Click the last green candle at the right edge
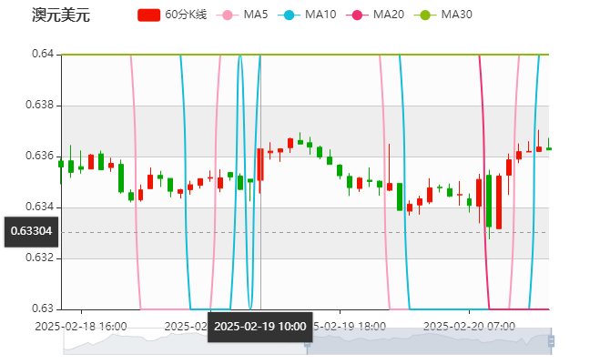This screenshot has width=610, height=364. [548, 147]
